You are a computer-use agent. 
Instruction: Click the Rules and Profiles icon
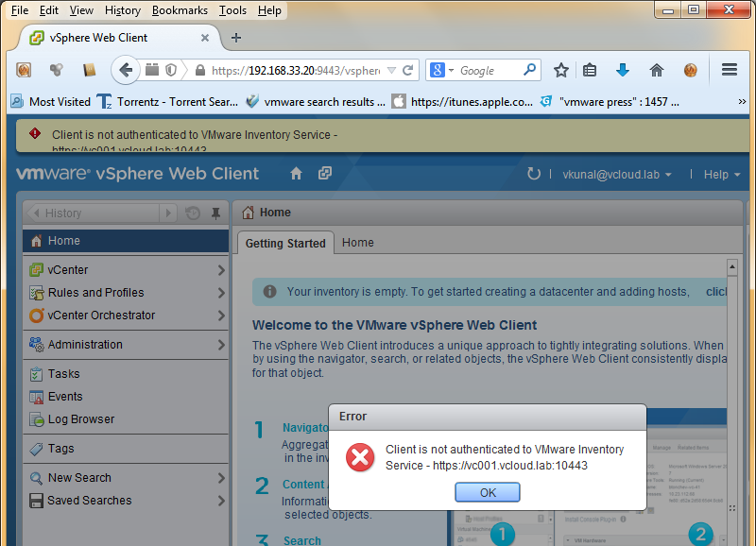tap(36, 293)
